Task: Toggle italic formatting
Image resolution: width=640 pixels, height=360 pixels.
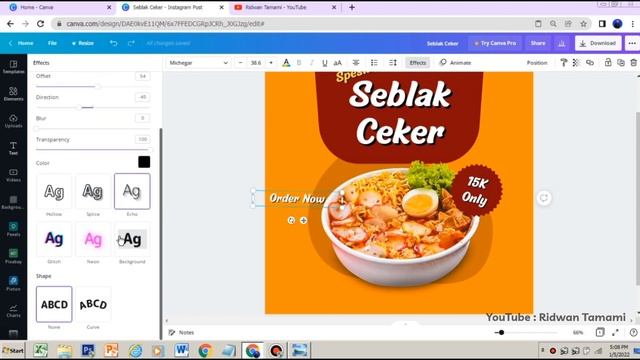Action: coord(311,62)
